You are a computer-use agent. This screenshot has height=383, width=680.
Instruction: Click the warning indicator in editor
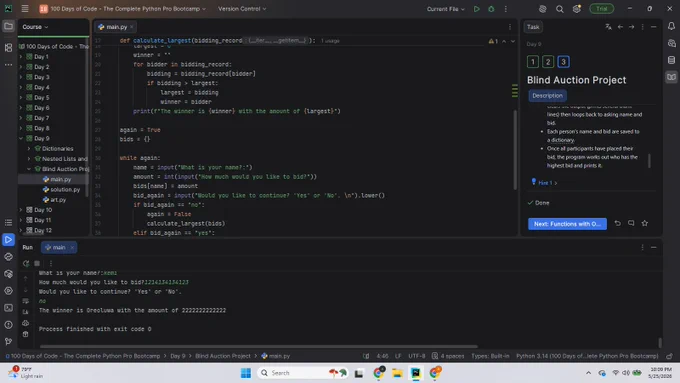(493, 41)
